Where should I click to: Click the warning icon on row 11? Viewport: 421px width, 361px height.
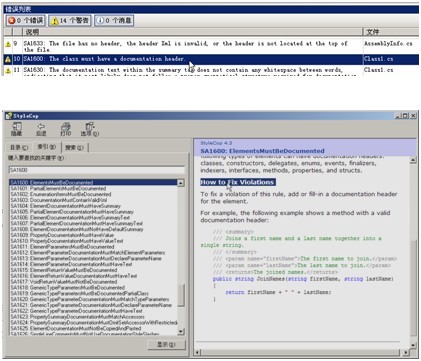tap(8, 70)
